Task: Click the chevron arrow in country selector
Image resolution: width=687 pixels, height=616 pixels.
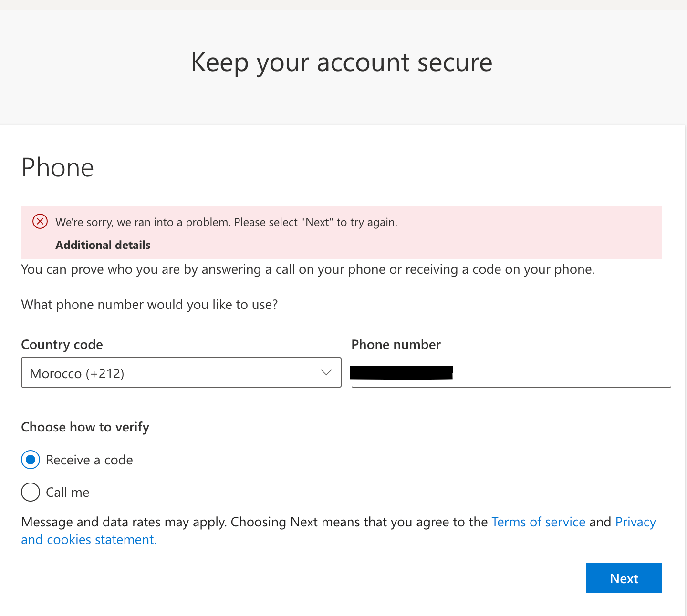Action: [326, 372]
